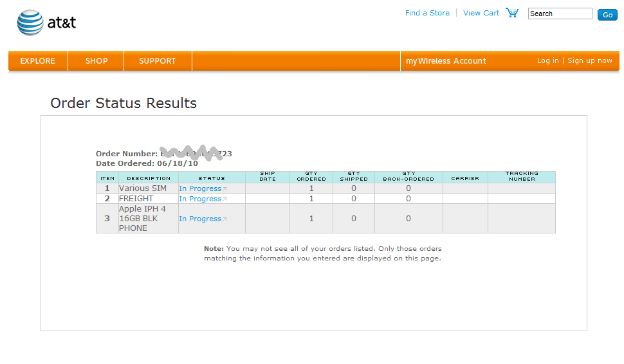This screenshot has width=624, height=364.
Task: Open the SUPPORT menu
Action: 157,61
